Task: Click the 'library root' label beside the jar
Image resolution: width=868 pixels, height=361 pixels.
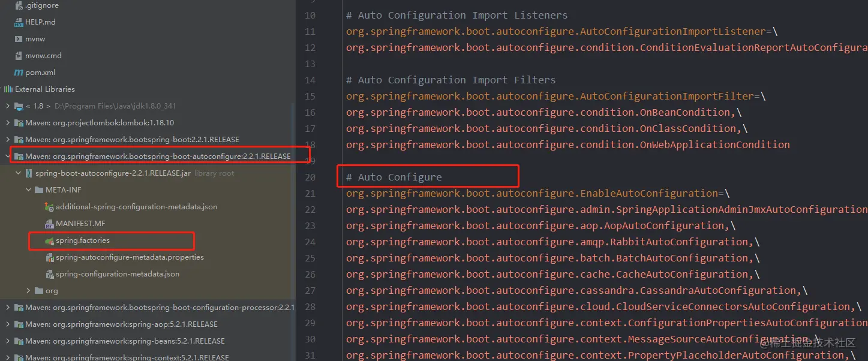Action: point(214,173)
